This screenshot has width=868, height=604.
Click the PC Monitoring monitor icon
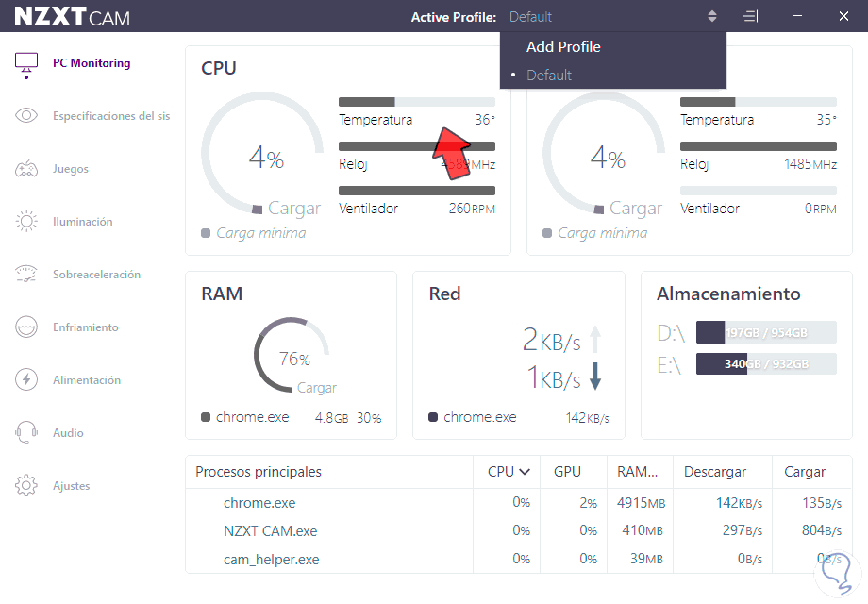click(26, 65)
